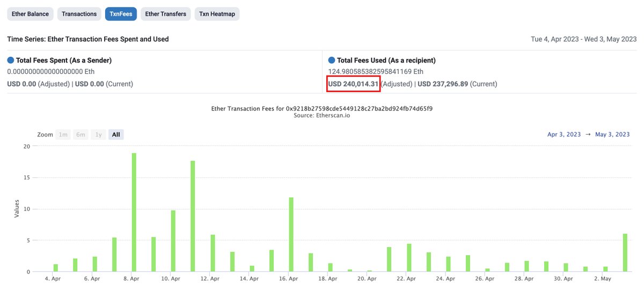Click the 4 April first bar
The height and width of the screenshot is (290, 644).
[55, 268]
